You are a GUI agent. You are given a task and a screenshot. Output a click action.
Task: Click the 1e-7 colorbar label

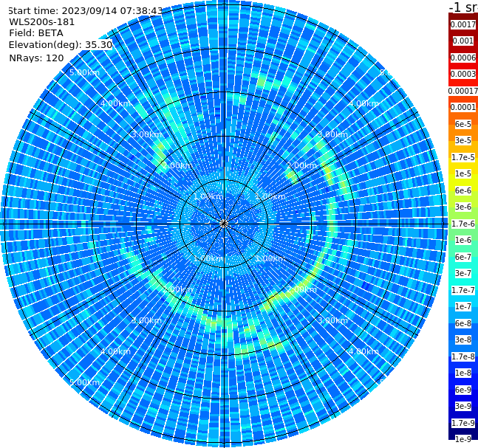tap(462, 306)
